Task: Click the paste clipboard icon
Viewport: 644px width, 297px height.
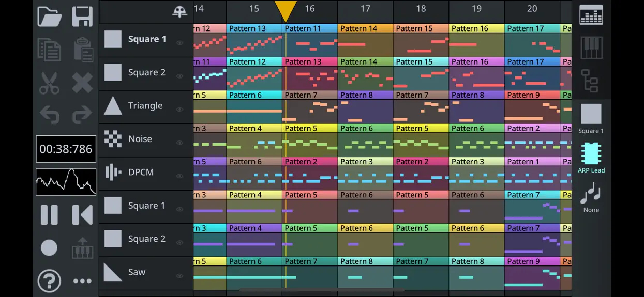Action: coord(82,50)
